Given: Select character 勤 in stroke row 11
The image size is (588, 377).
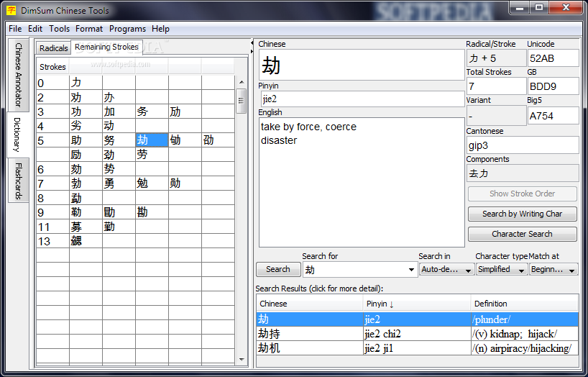Looking at the screenshot, I should click(x=119, y=227).
